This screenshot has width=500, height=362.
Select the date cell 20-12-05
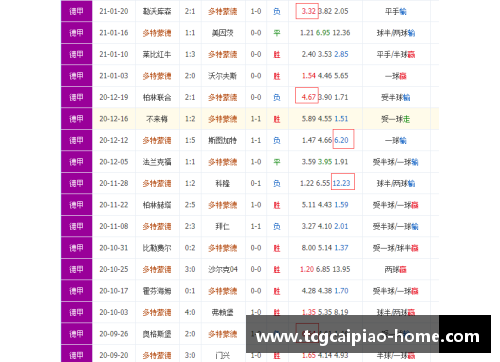tap(114, 162)
